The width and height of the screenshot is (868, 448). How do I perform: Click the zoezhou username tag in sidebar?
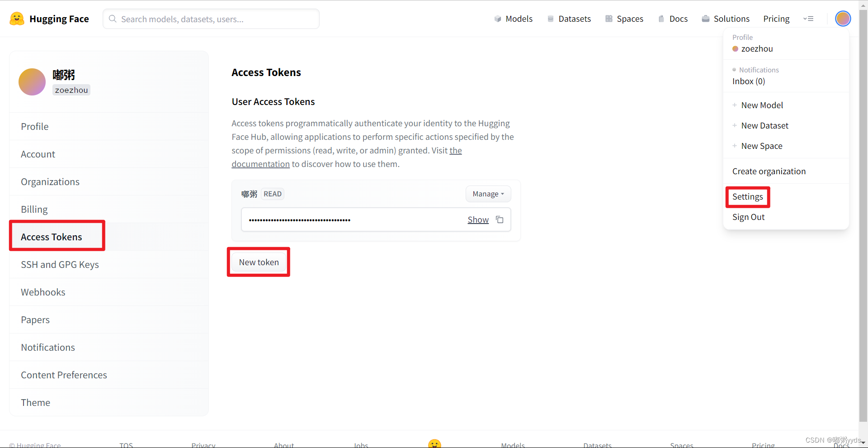tap(71, 90)
